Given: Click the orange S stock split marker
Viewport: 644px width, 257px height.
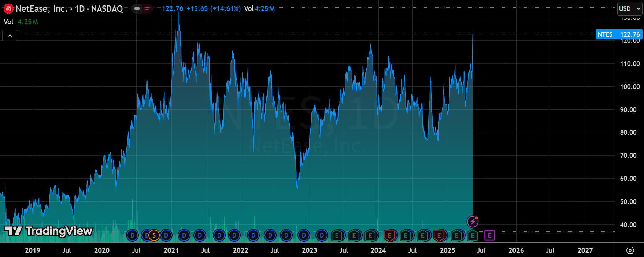Looking at the screenshot, I should 154,235.
